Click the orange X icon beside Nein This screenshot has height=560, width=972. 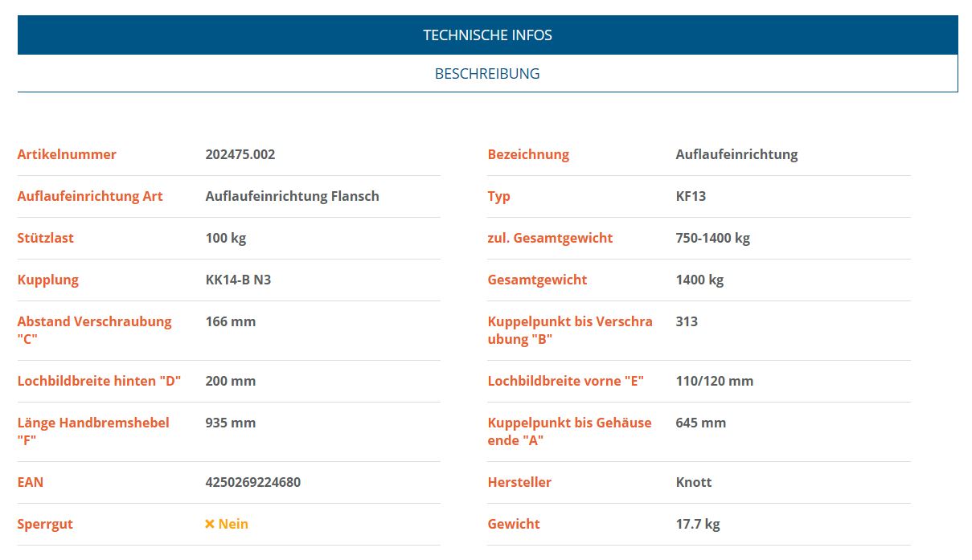[x=210, y=524]
